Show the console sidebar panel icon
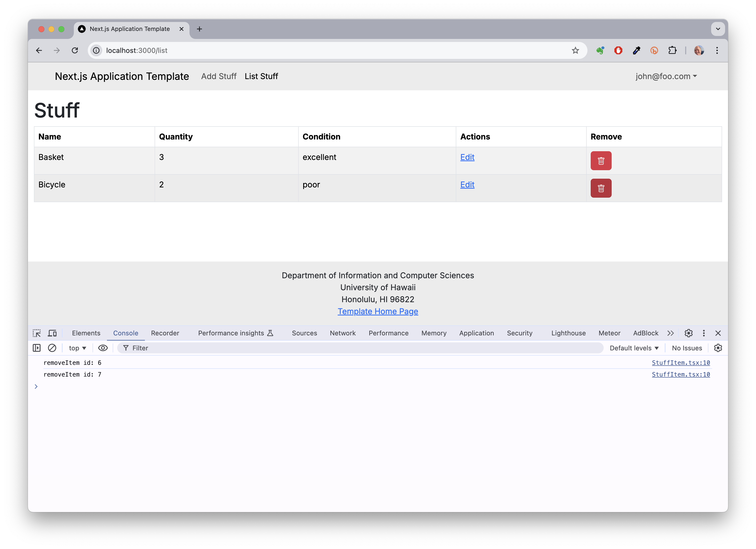 pos(37,348)
